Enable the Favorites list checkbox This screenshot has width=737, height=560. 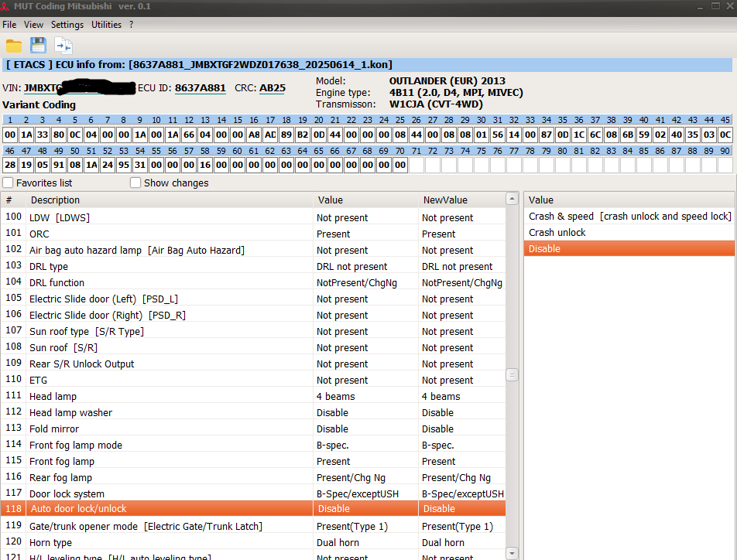coord(8,183)
